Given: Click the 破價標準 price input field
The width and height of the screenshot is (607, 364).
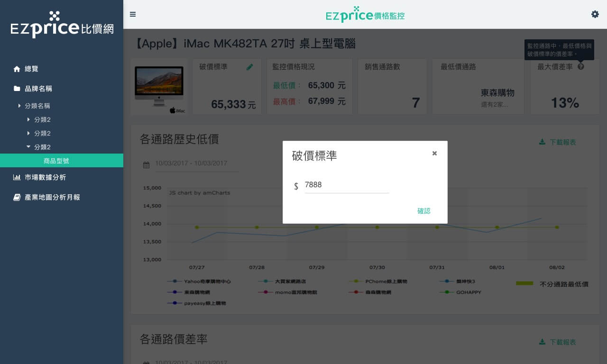Looking at the screenshot, I should point(347,185).
